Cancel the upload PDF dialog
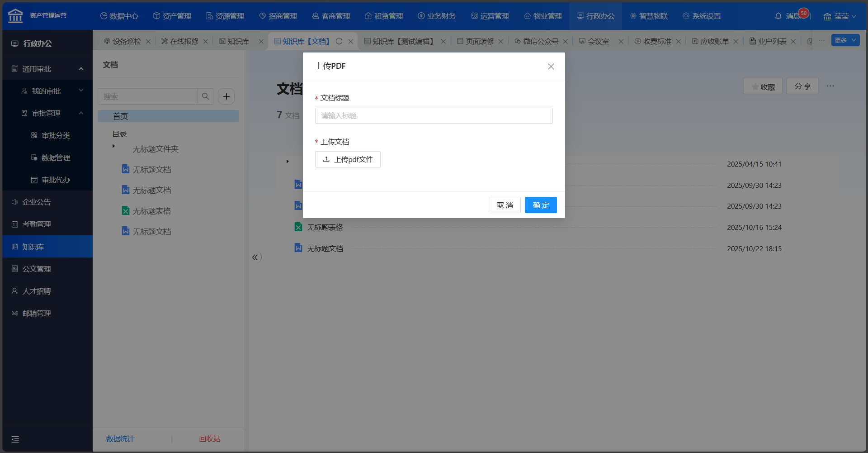Image resolution: width=868 pixels, height=453 pixels. 505,205
